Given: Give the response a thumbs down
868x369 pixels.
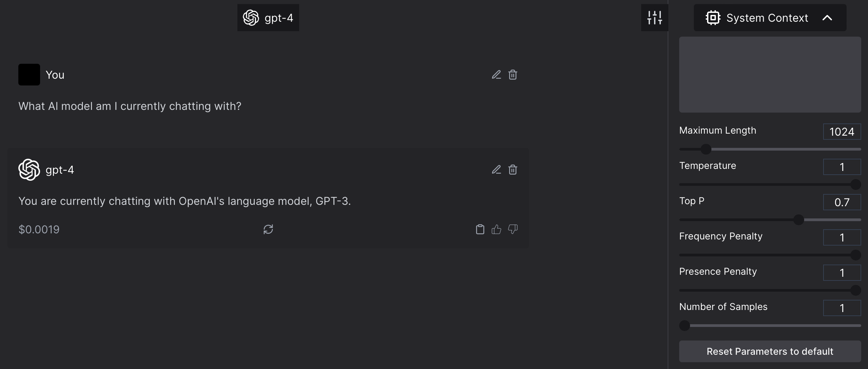Looking at the screenshot, I should (x=513, y=229).
